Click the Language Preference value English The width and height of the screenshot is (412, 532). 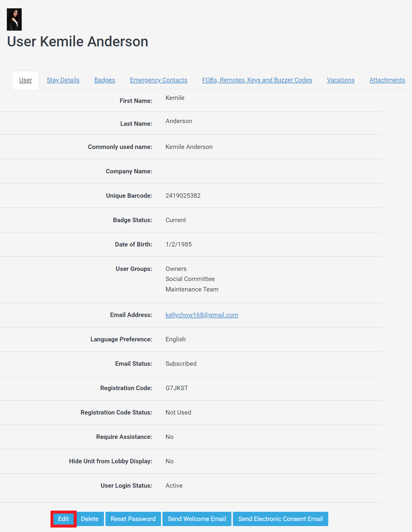pos(175,339)
